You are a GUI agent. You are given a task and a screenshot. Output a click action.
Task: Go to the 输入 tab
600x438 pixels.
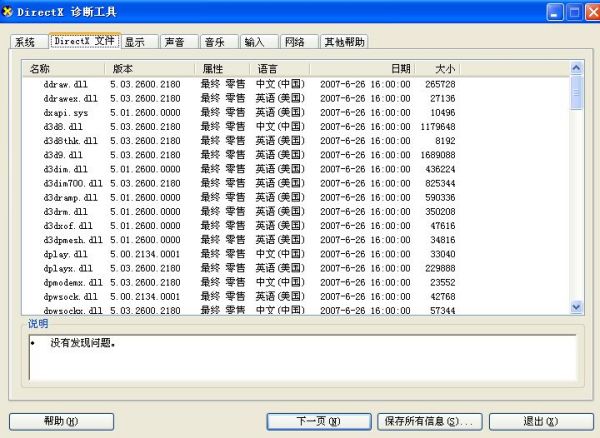pos(259,42)
